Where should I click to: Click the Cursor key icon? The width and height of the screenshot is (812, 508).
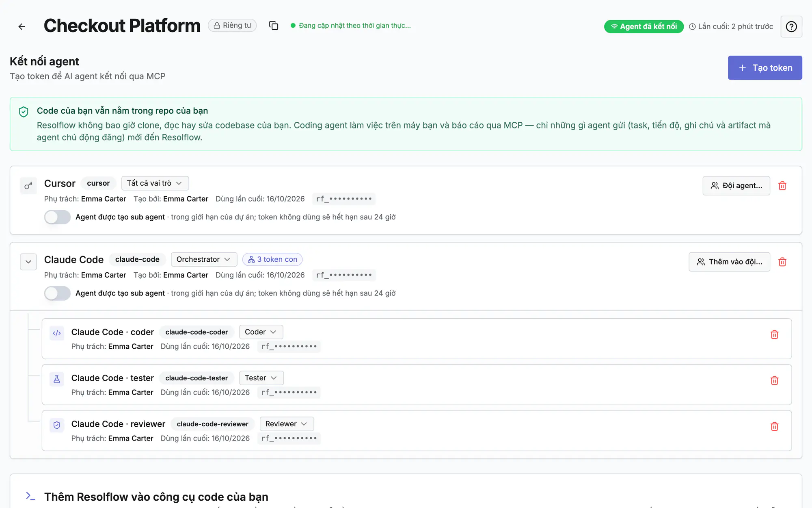(x=28, y=186)
